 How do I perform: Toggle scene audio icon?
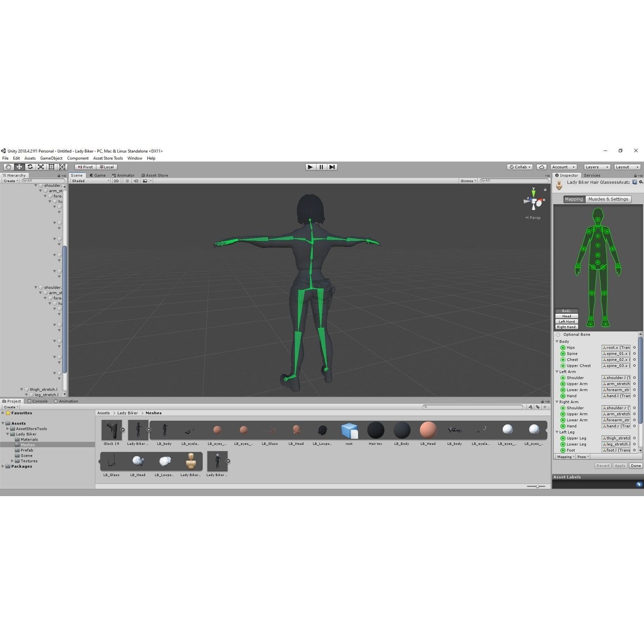click(x=136, y=181)
